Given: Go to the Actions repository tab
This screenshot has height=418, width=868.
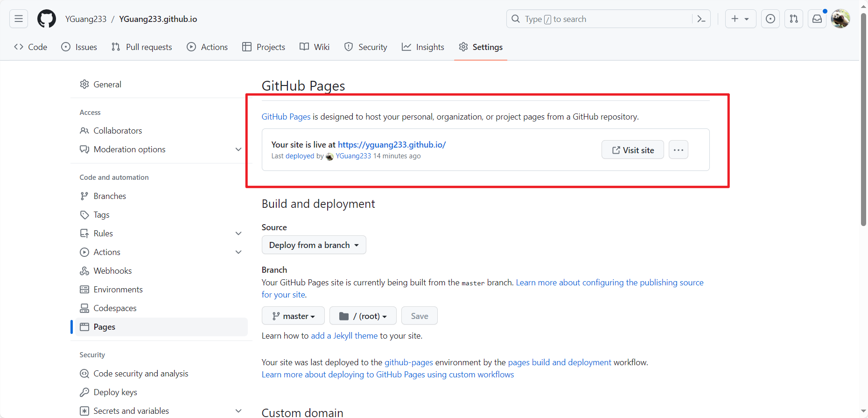Looking at the screenshot, I should [x=207, y=47].
